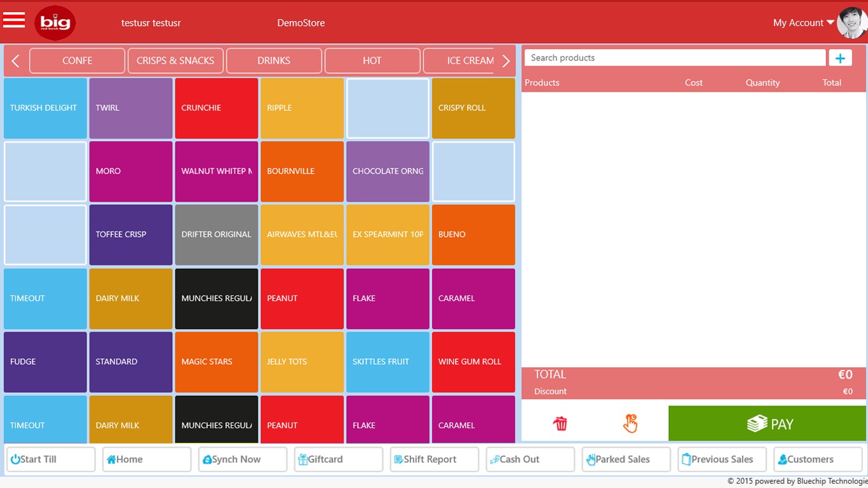Select the STANDARD product tile

point(131,362)
